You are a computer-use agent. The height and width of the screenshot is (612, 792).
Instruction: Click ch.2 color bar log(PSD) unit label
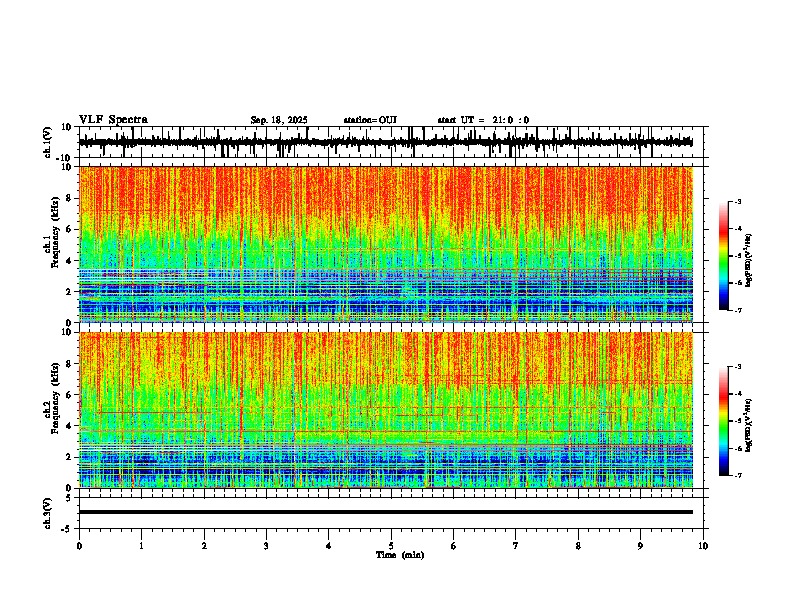pos(749,425)
